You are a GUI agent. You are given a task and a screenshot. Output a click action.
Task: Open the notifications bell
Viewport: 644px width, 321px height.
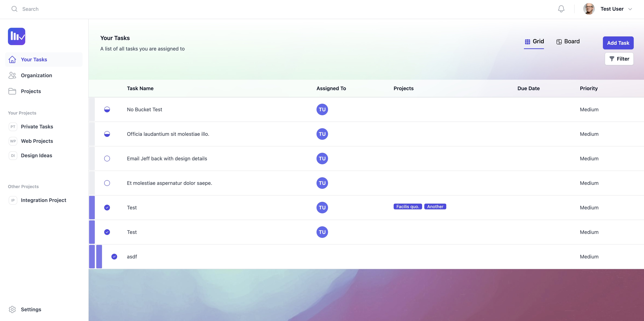[561, 9]
